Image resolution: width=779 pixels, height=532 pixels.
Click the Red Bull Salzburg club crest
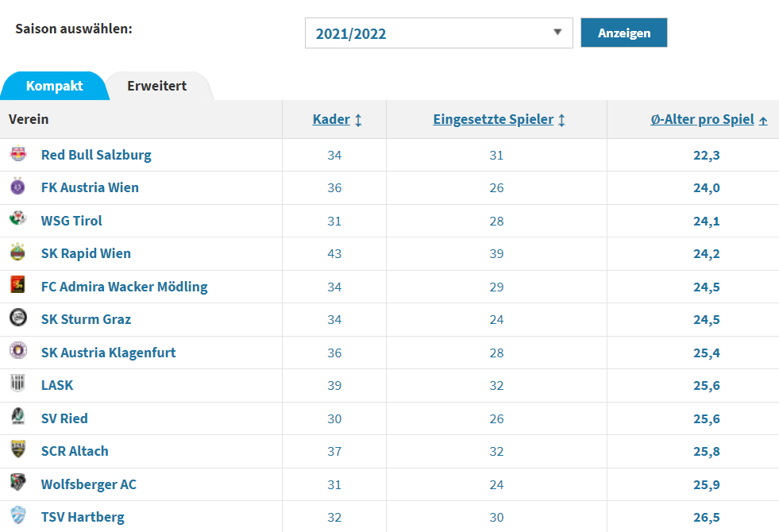[x=17, y=154]
